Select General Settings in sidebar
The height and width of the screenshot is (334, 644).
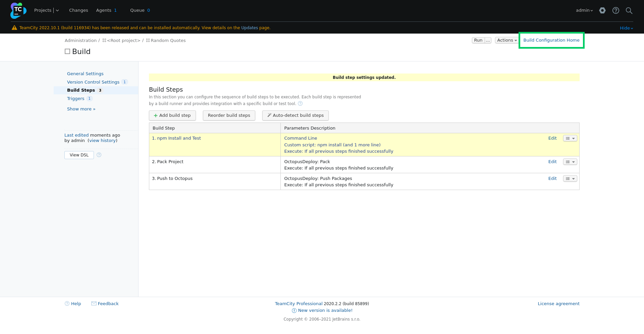85,74
